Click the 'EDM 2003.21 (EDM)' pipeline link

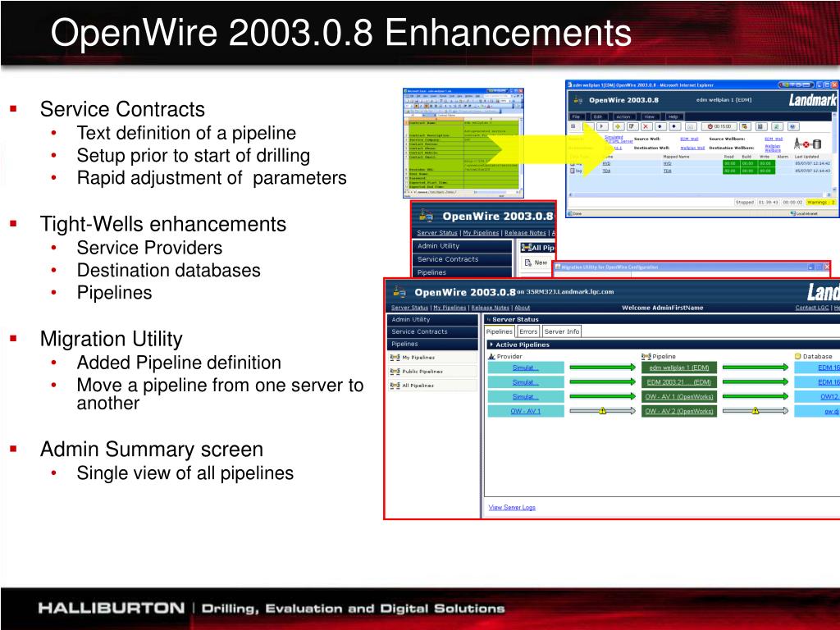pyautogui.click(x=678, y=382)
